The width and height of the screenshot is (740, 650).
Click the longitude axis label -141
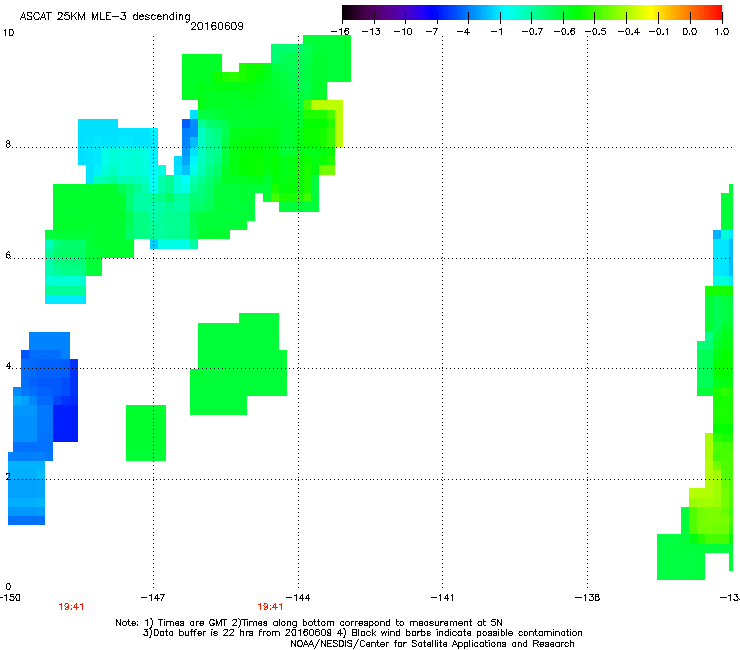pos(442,598)
